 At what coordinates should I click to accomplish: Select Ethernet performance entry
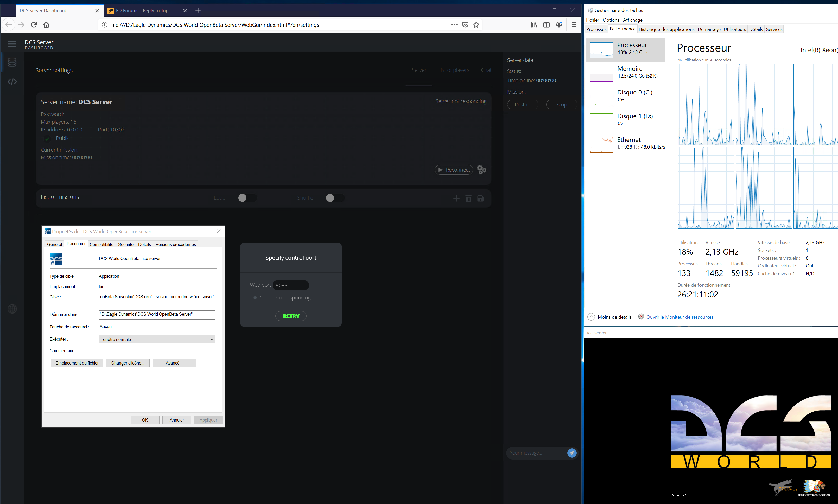coord(626,145)
